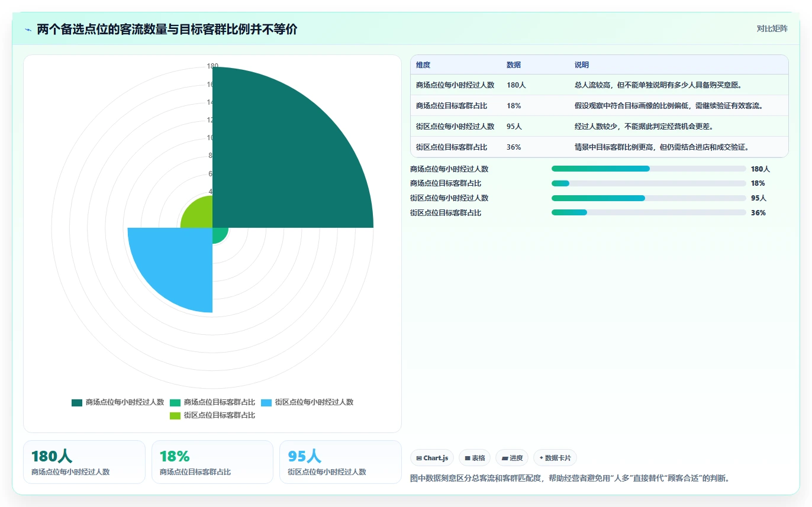This screenshot has height=507, width=812.
Task: Click the lime green chart sector
Action: 198,214
